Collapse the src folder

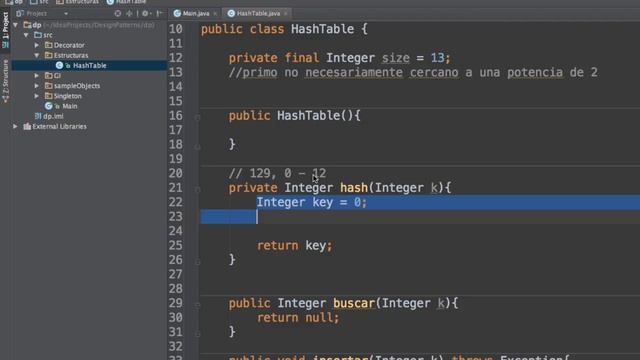click(x=26, y=35)
